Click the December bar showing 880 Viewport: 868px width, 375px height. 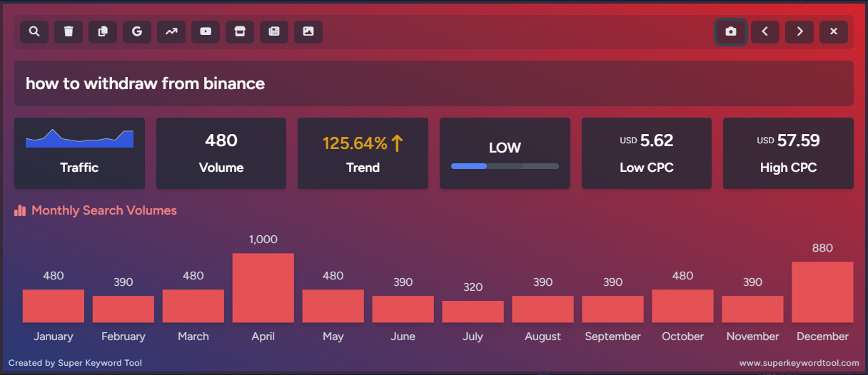point(822,292)
